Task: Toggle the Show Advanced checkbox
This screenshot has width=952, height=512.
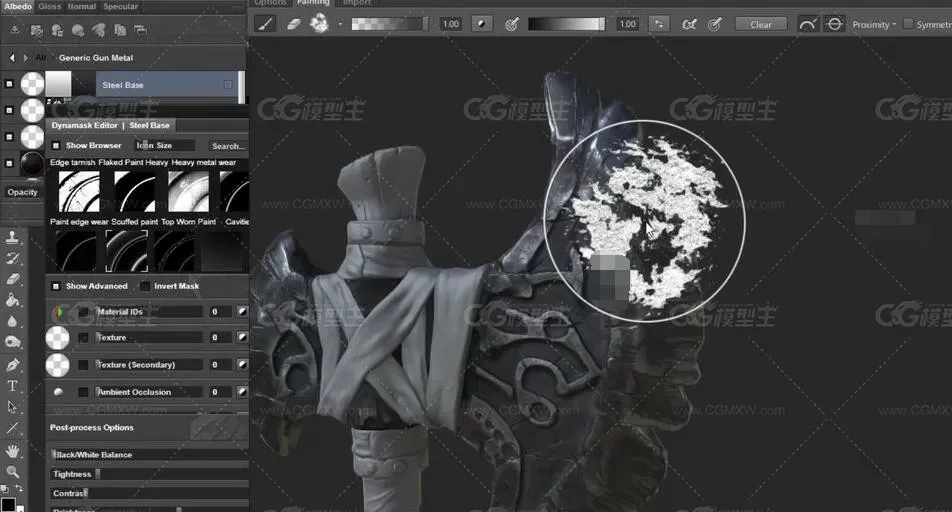Action: (x=56, y=286)
